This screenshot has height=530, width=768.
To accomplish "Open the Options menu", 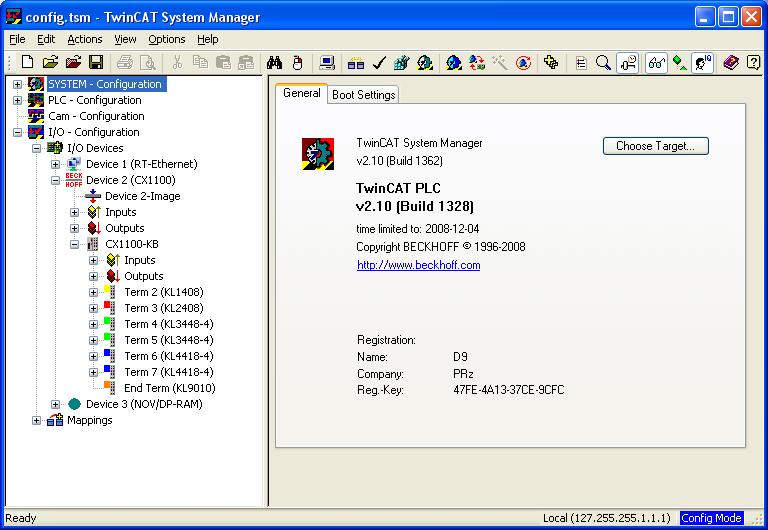I will click(x=167, y=39).
